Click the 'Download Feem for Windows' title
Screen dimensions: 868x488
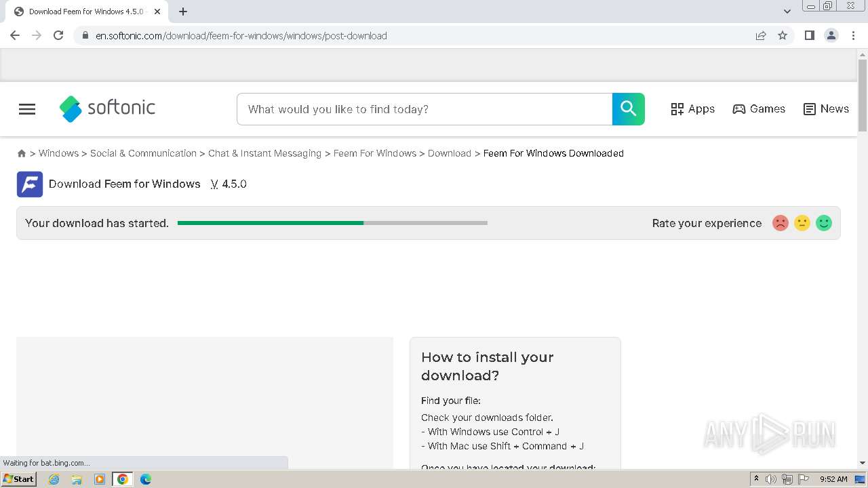[125, 184]
